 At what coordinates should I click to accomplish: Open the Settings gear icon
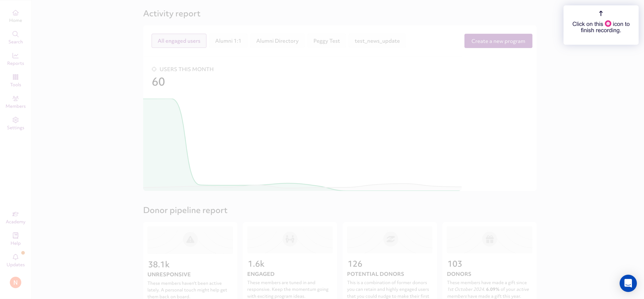tap(15, 120)
